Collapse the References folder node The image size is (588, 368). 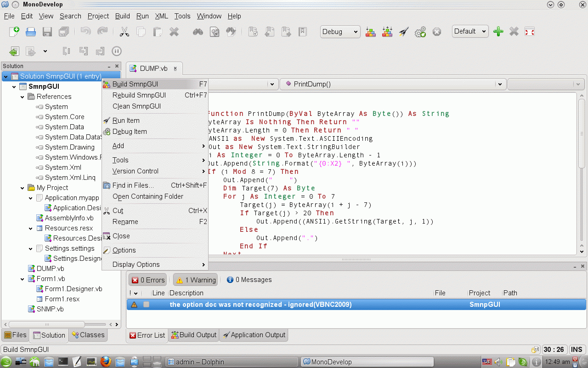click(23, 97)
